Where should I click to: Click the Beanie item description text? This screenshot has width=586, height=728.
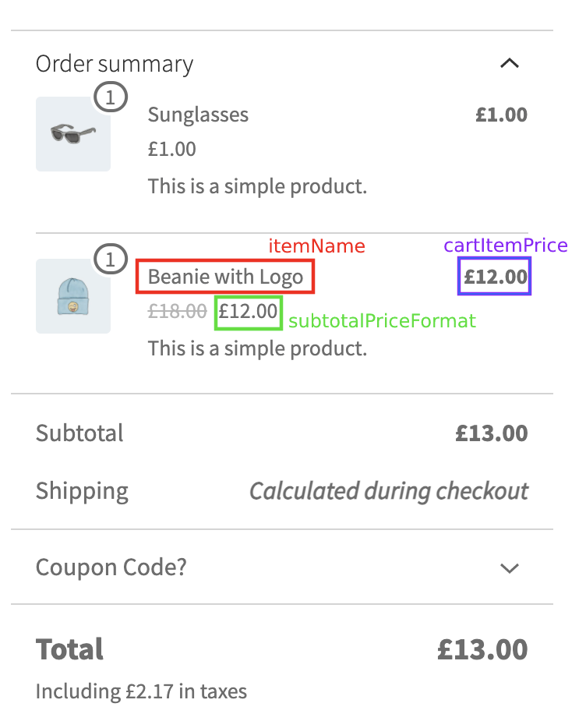257,348
